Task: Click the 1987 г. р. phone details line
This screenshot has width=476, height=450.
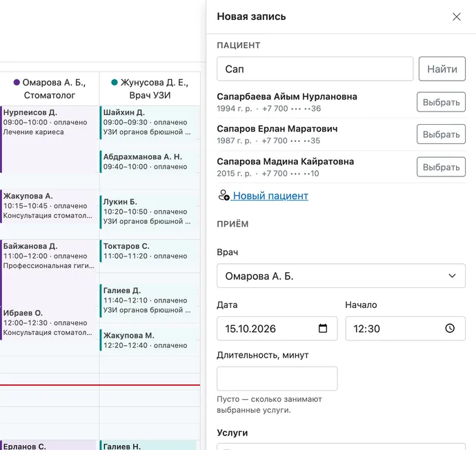Action: [268, 141]
